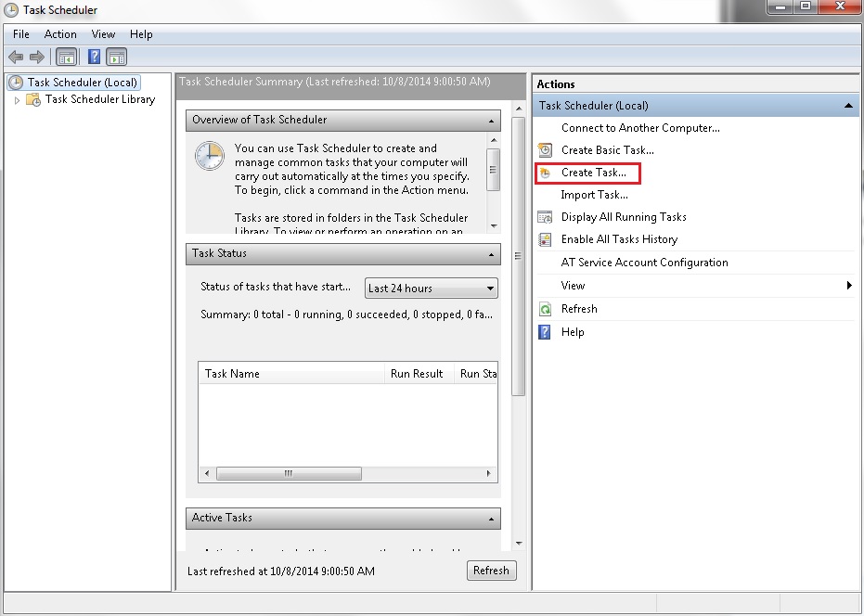Click the Back arrow in the toolbar

click(16, 57)
